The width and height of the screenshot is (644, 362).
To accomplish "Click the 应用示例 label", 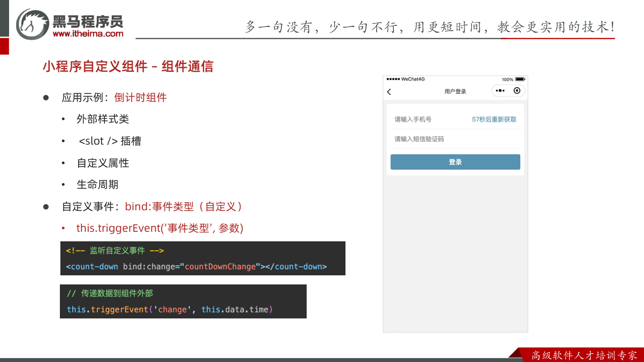I will tap(82, 98).
